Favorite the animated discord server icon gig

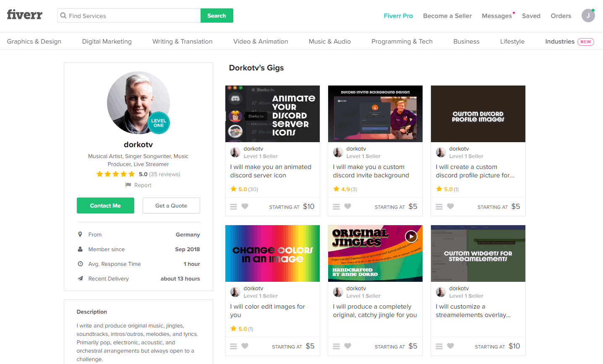tap(245, 206)
